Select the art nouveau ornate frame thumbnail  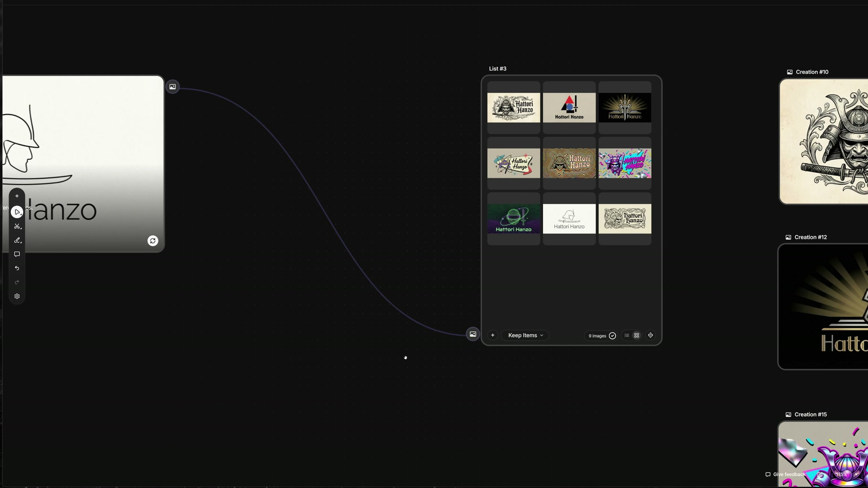[625, 219]
